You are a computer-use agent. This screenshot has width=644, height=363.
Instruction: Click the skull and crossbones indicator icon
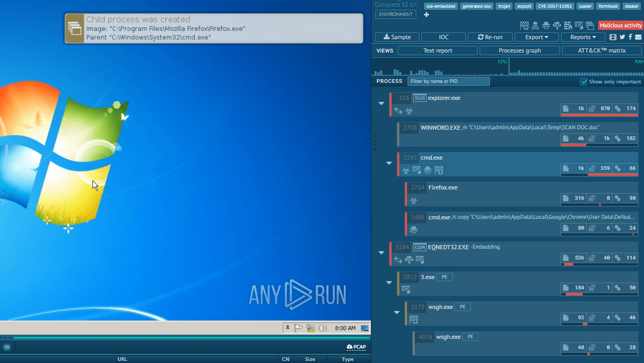[x=535, y=25]
